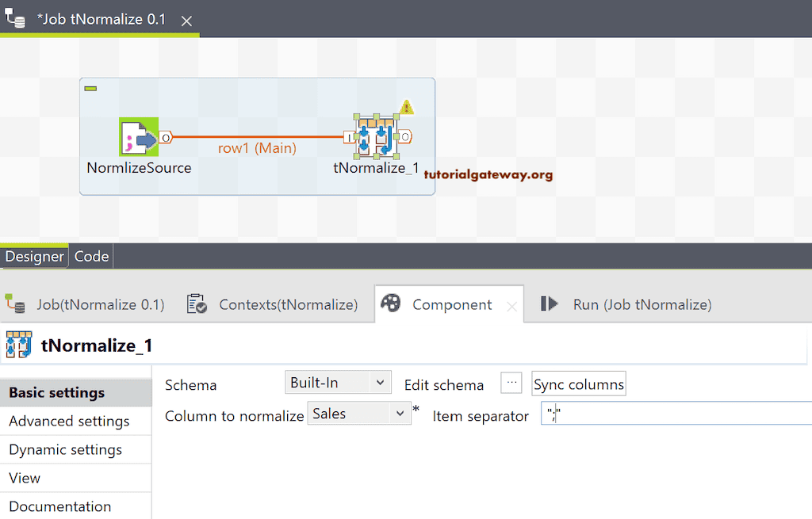The width and height of the screenshot is (812, 519).
Task: Click the yellow warning badge on tNormalize_1
Action: [x=406, y=107]
